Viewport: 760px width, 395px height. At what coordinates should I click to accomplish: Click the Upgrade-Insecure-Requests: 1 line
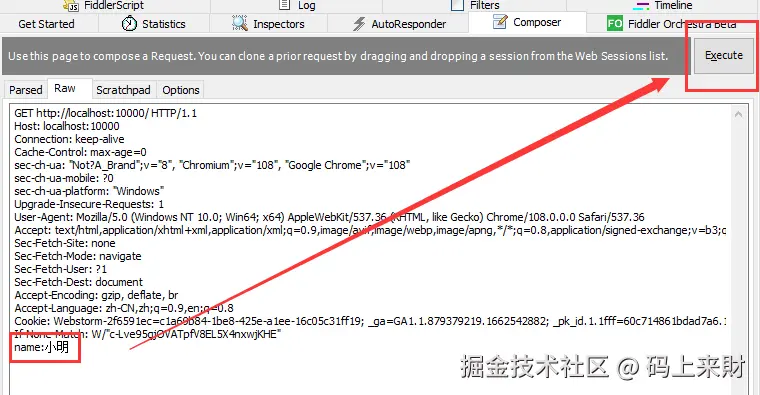pos(89,204)
